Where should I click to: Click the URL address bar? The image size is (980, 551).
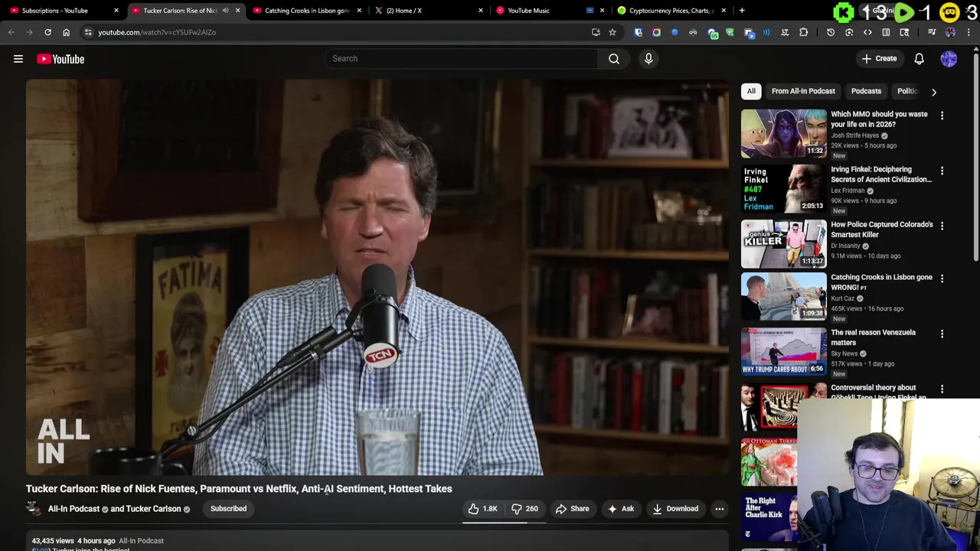coord(337,32)
